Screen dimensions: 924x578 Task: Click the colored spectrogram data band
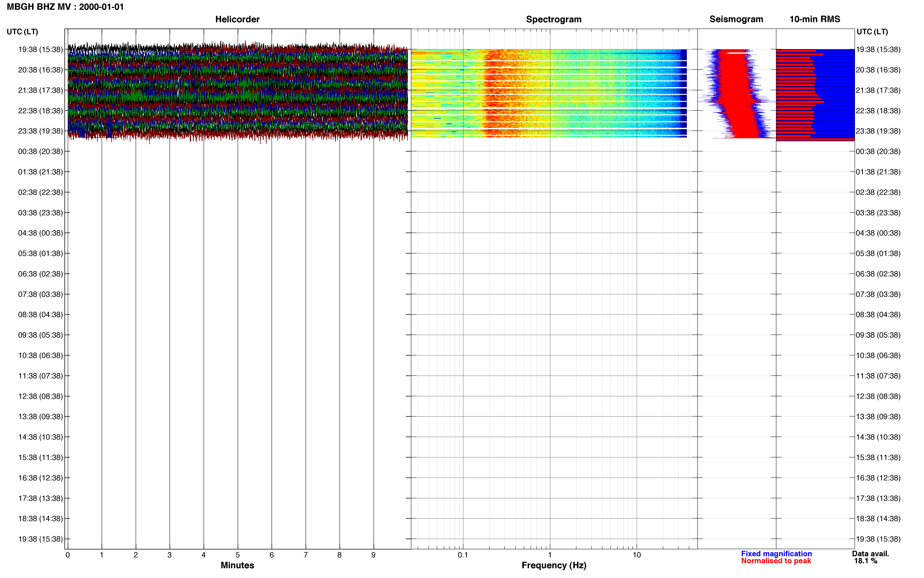549,93
